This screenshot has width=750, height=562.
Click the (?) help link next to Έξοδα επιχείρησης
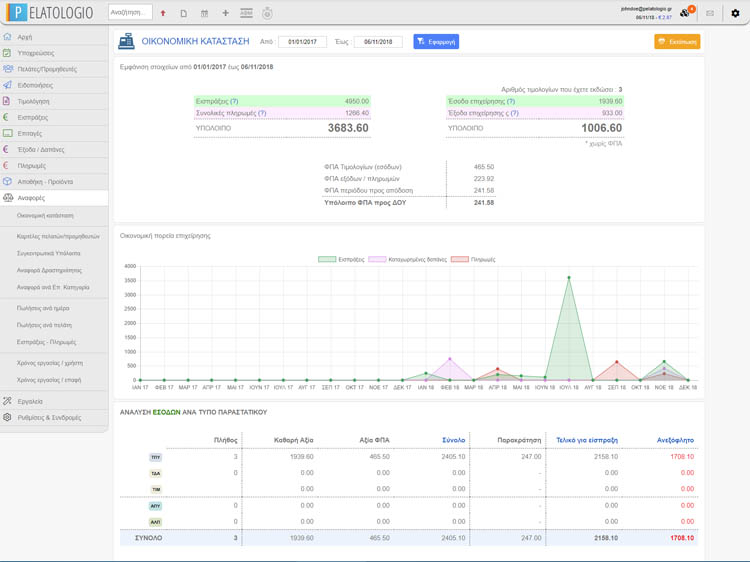tap(514, 113)
